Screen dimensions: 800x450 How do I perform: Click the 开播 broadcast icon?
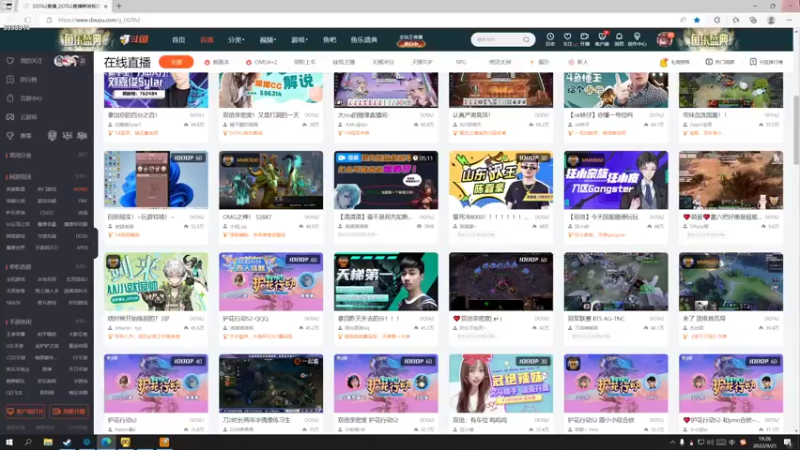585,39
